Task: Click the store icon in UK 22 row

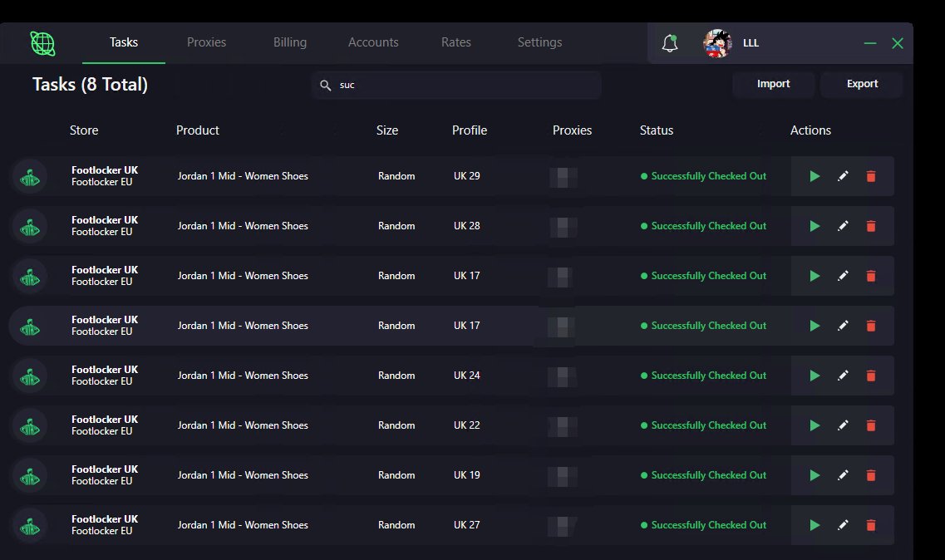Action: pyautogui.click(x=30, y=426)
